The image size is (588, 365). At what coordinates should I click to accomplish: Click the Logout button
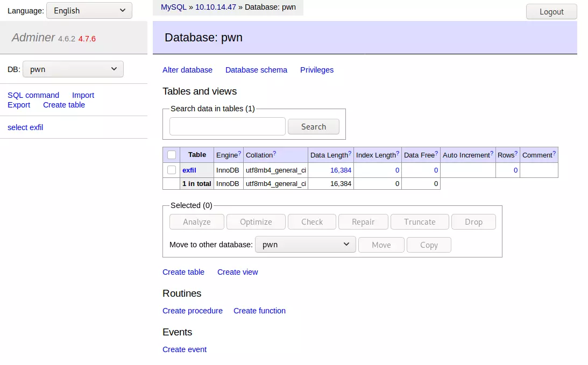[x=551, y=12]
